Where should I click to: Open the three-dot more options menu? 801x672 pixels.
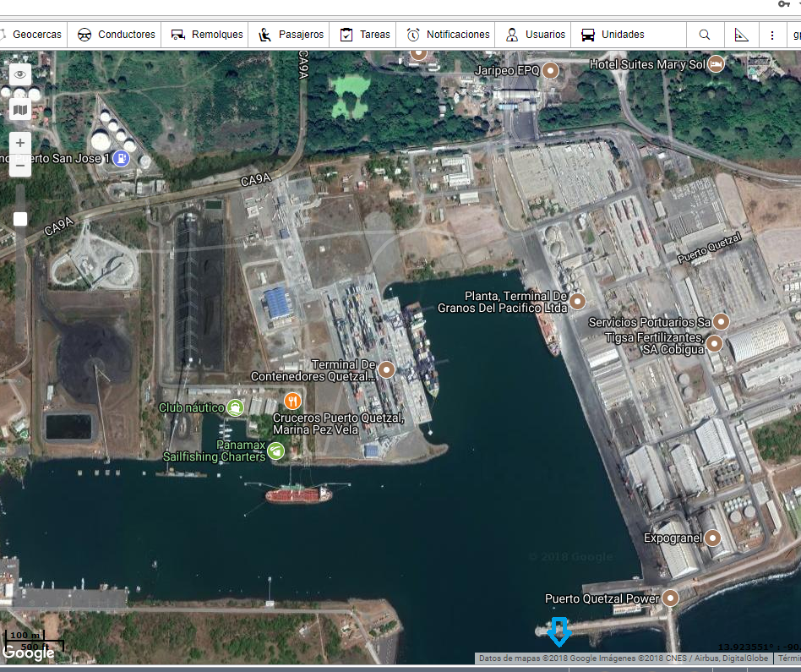point(772,35)
